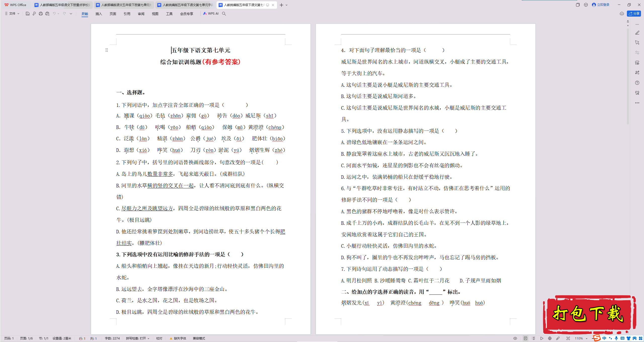Toggle Sogou Chinese/English input mode

coord(604,338)
